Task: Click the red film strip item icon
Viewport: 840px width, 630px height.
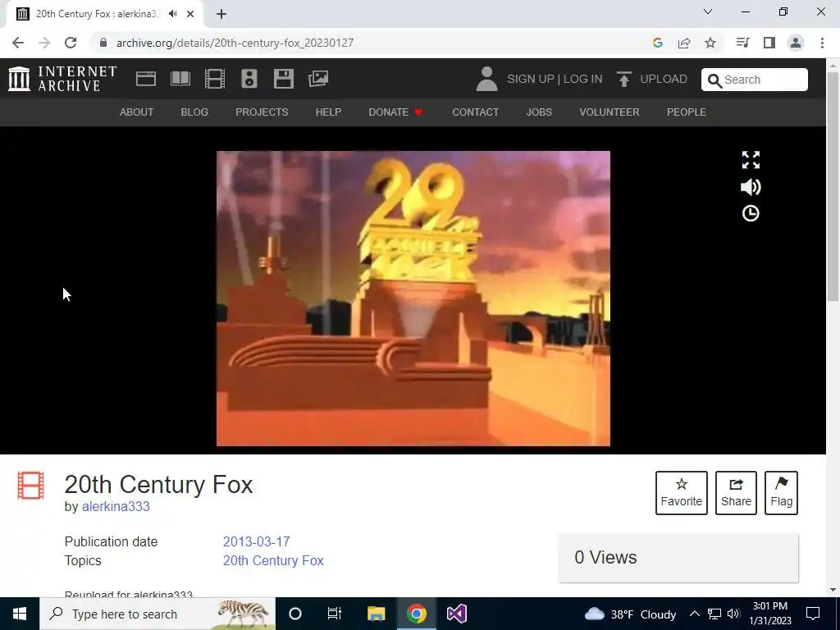Action: pos(30,486)
